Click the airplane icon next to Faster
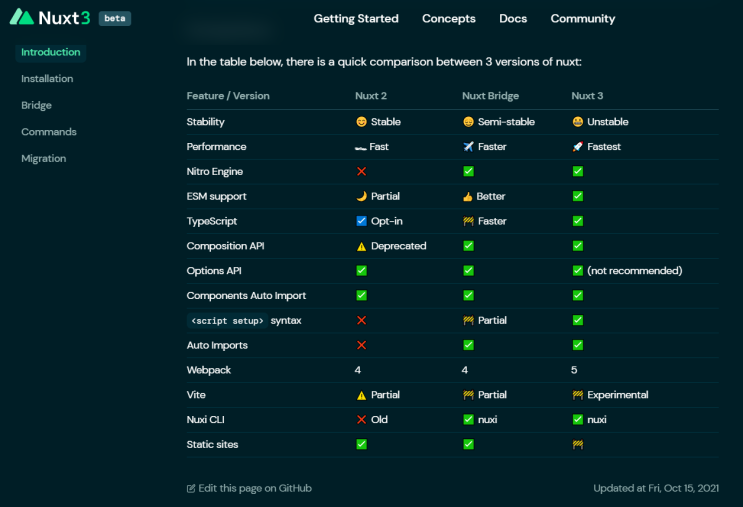This screenshot has width=743, height=507. 468,146
